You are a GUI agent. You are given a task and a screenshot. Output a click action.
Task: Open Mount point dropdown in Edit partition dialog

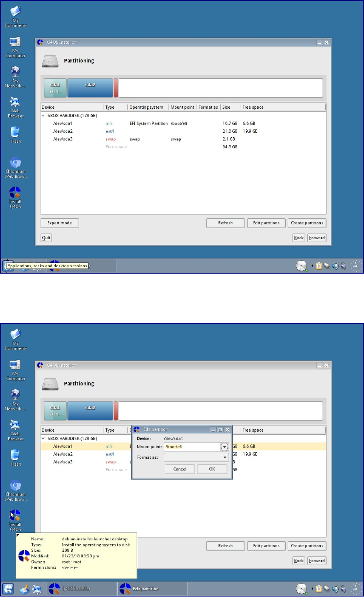tap(224, 446)
